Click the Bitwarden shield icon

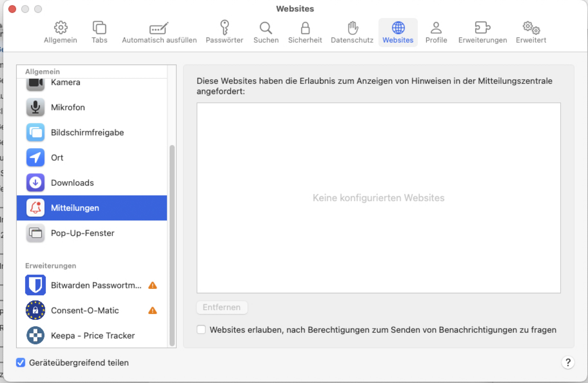pyautogui.click(x=35, y=285)
